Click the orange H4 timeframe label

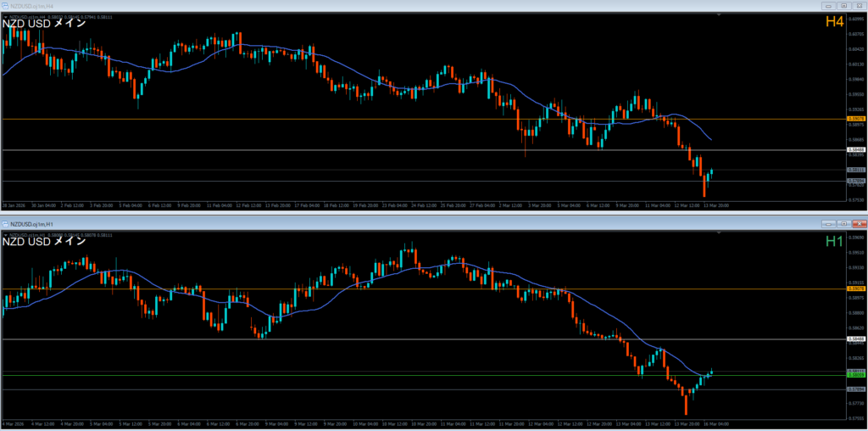click(833, 22)
